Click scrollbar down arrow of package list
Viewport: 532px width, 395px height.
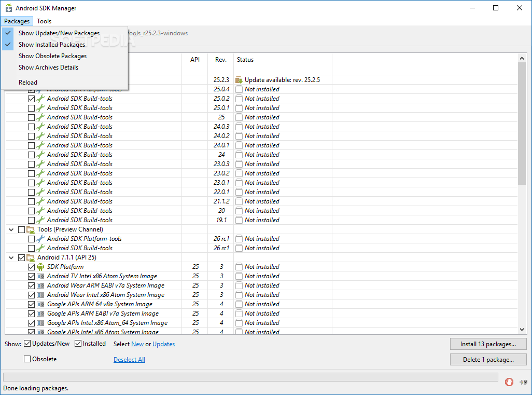pos(522,330)
